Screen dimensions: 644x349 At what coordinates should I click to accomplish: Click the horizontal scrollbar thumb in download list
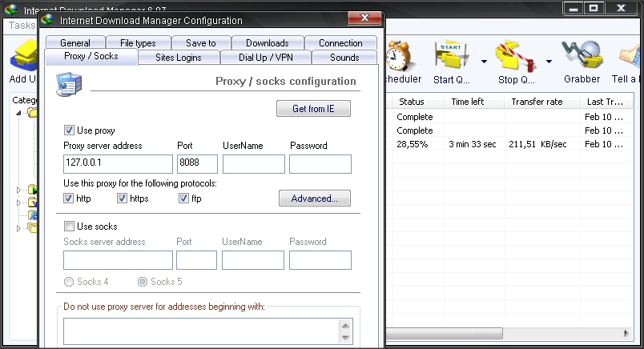(x=445, y=333)
